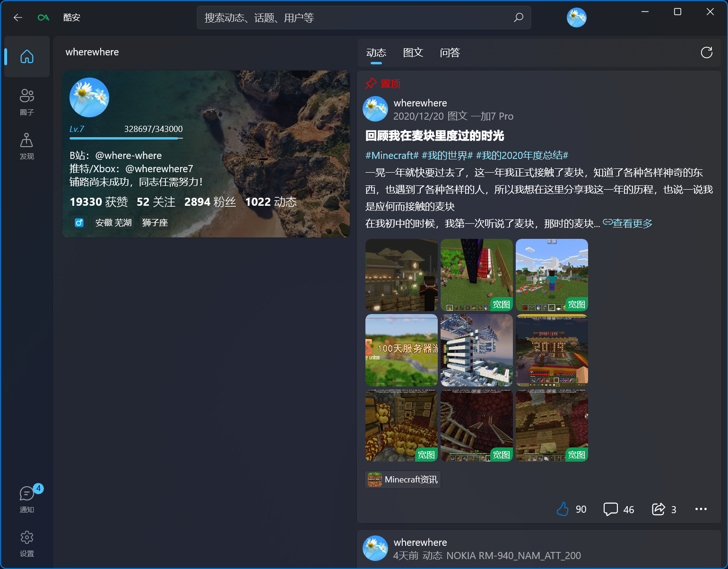
Task: Open thumbnail of lit night-time building
Action: tap(552, 350)
